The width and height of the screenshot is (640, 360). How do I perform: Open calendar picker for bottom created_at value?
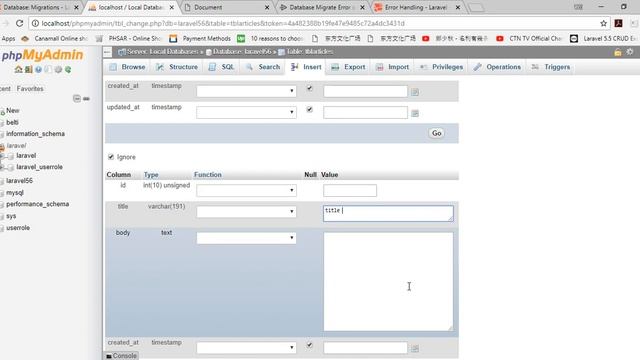click(x=415, y=348)
